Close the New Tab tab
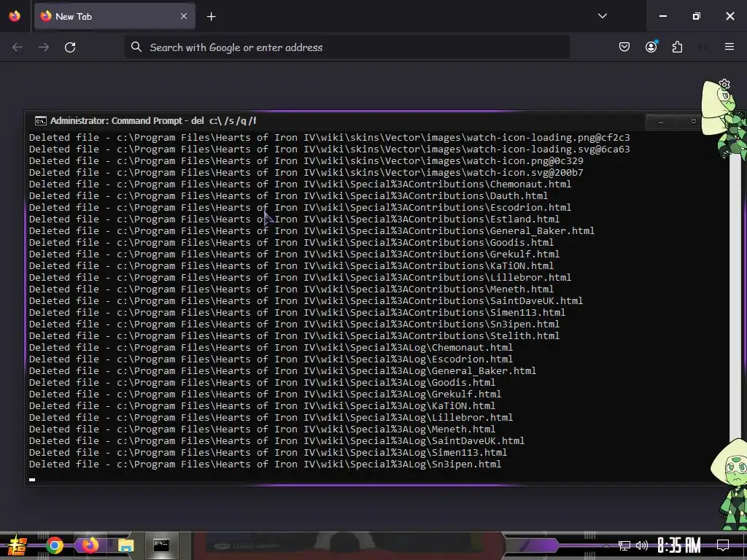This screenshot has height=560, width=747. point(184,16)
